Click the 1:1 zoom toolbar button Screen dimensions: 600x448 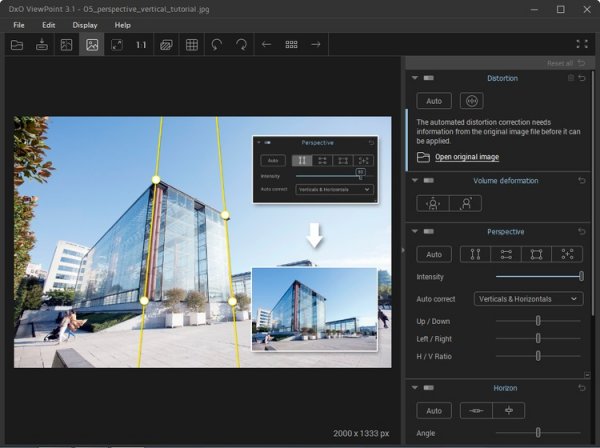141,45
